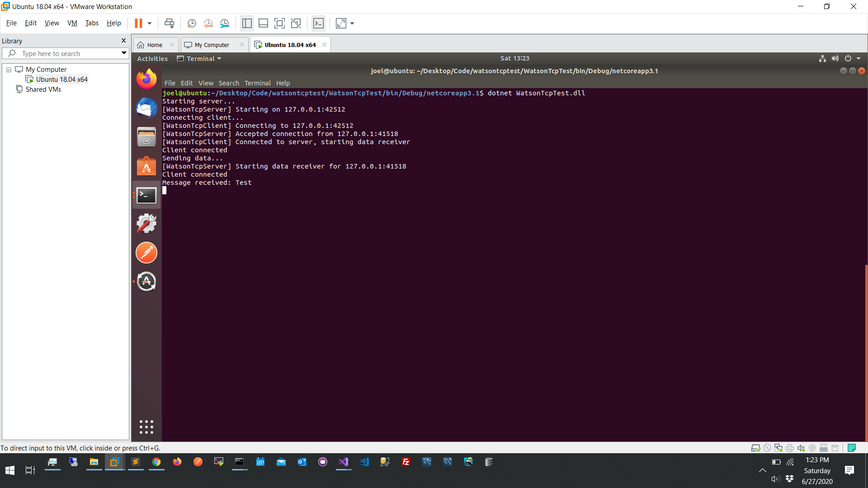Open the VM menu in VMware

[x=72, y=23]
